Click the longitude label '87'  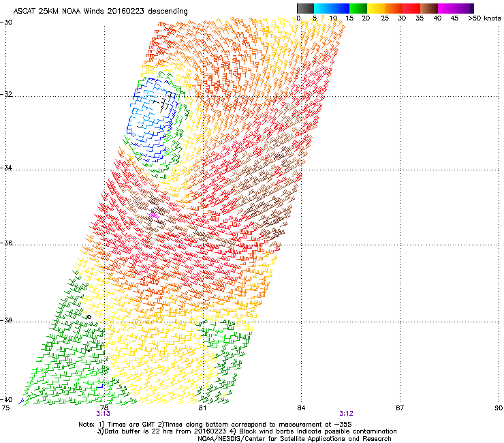(x=400, y=408)
